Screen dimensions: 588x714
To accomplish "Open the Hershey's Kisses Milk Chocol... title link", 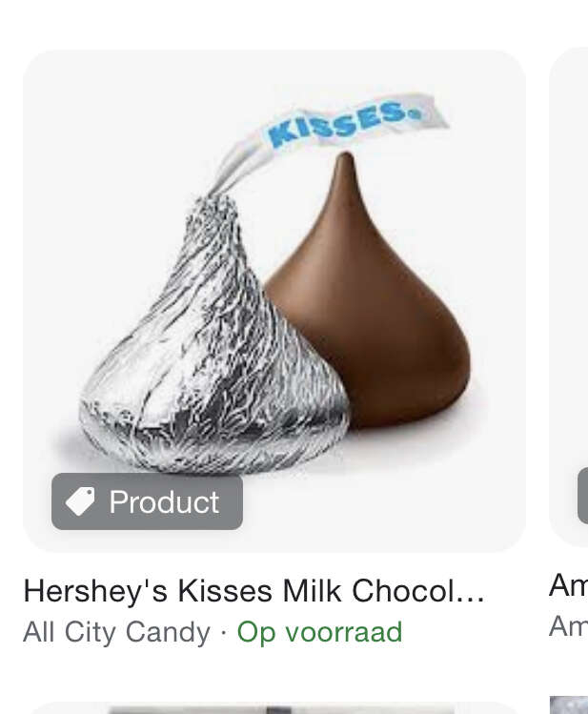I will tap(253, 591).
